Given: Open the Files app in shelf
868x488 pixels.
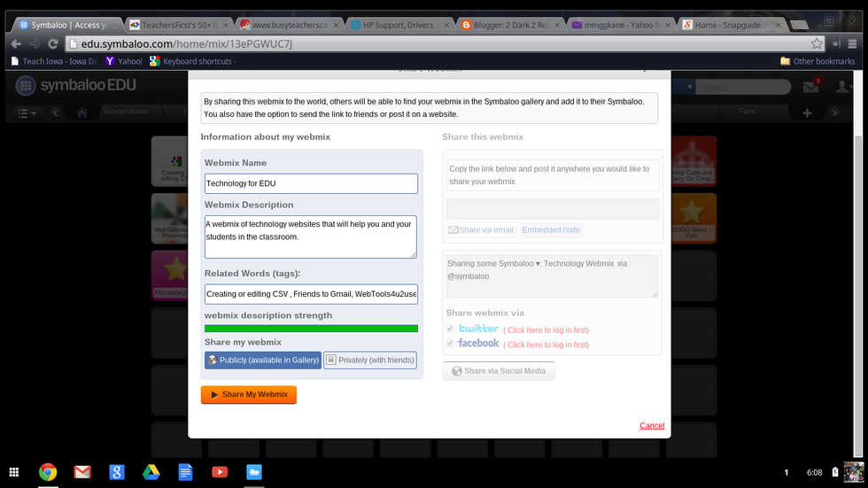Looking at the screenshot, I should click(x=254, y=472).
